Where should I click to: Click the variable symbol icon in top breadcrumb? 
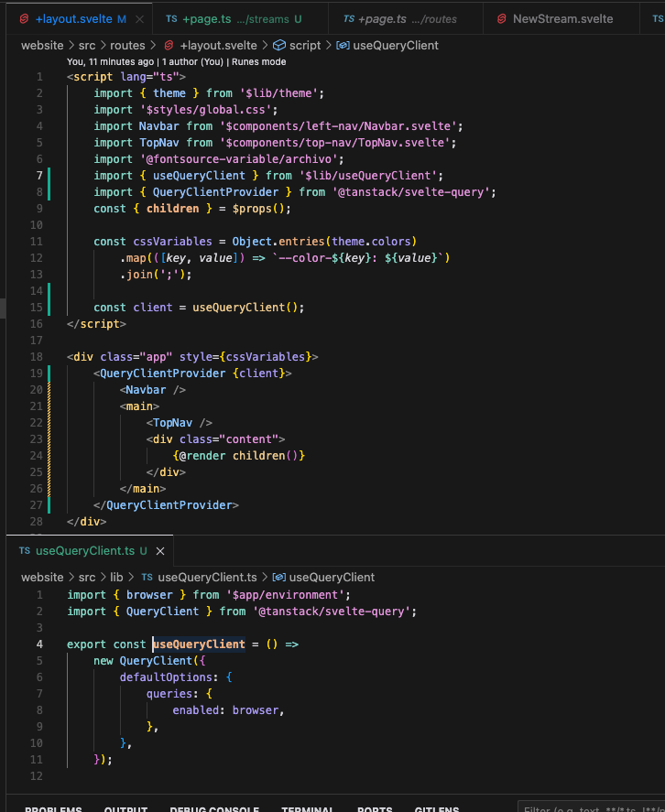[343, 46]
